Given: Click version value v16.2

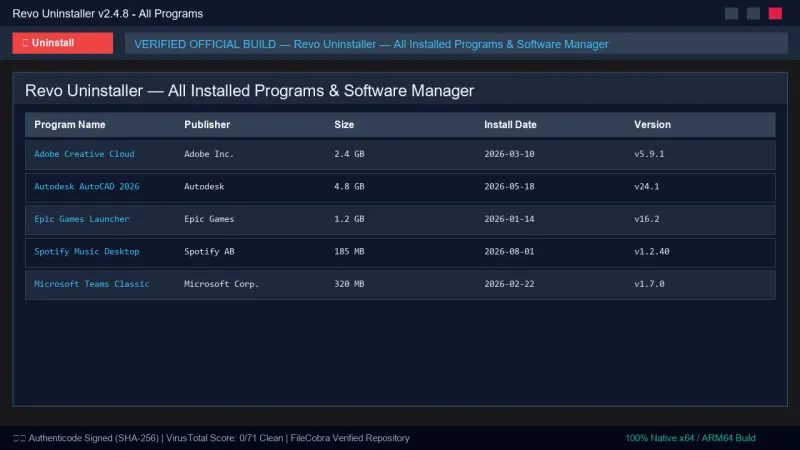Looking at the screenshot, I should (x=646, y=219).
